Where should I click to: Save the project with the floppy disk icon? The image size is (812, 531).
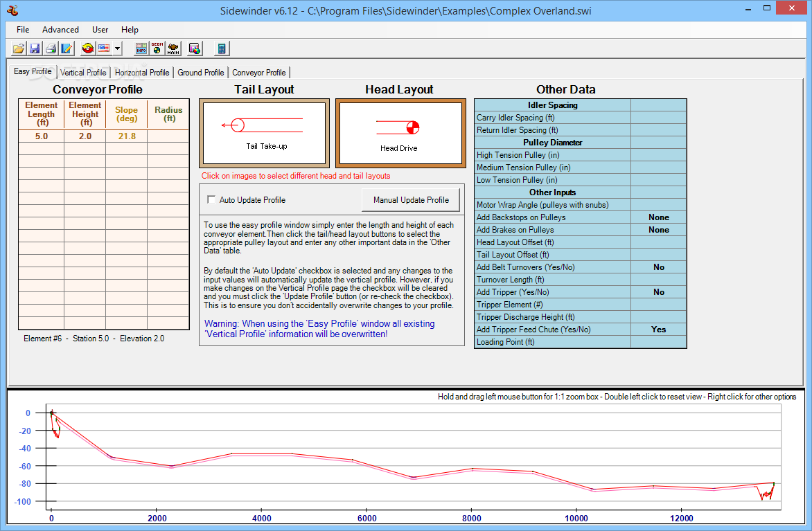[35, 48]
